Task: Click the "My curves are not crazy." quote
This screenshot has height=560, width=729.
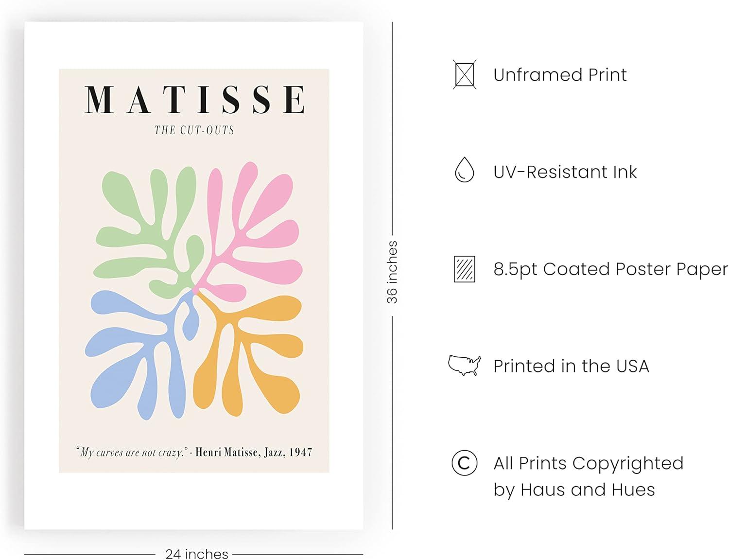Action: tap(131, 453)
